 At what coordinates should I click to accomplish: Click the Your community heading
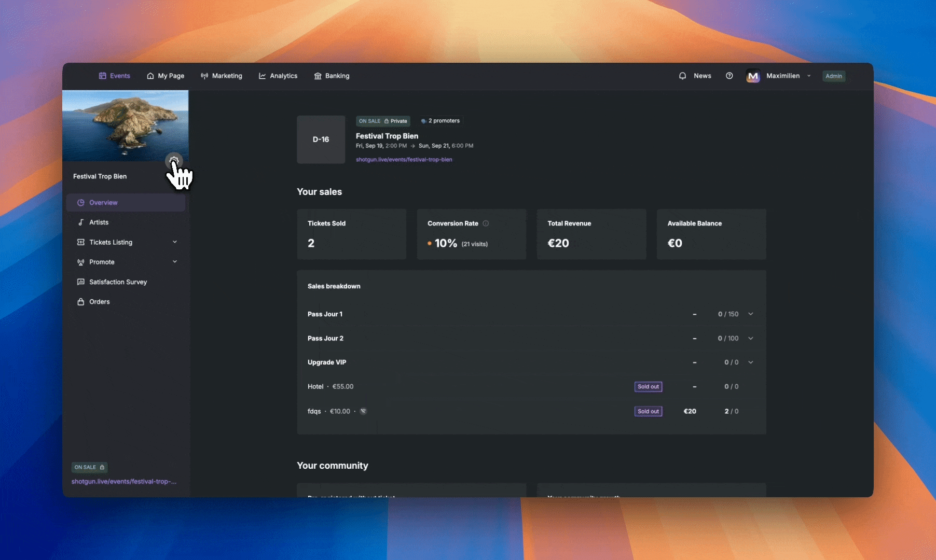pyautogui.click(x=333, y=466)
